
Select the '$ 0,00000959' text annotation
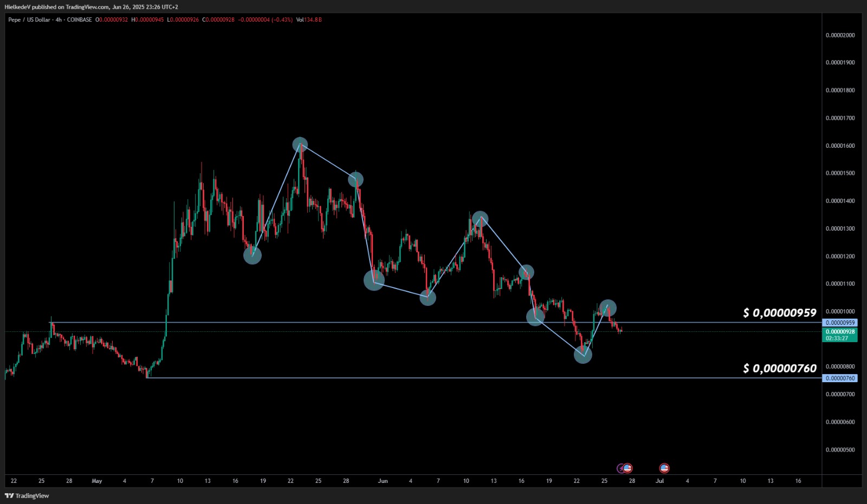click(780, 313)
